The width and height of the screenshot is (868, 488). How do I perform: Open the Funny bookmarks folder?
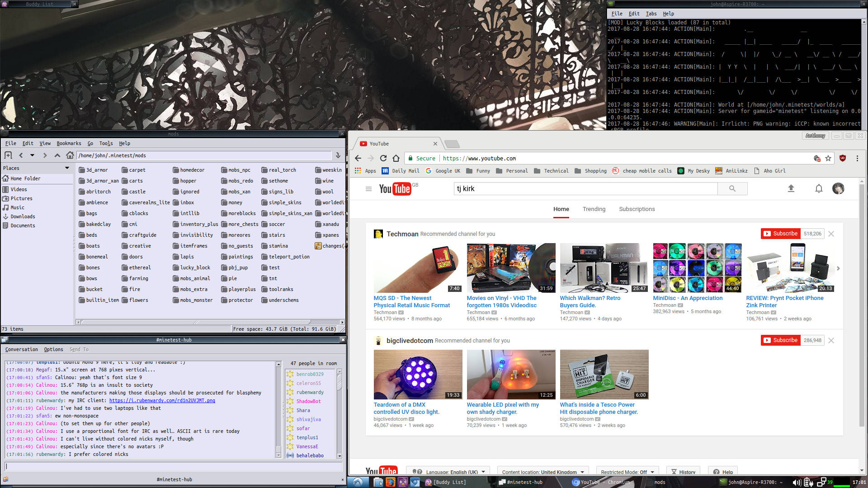point(478,171)
